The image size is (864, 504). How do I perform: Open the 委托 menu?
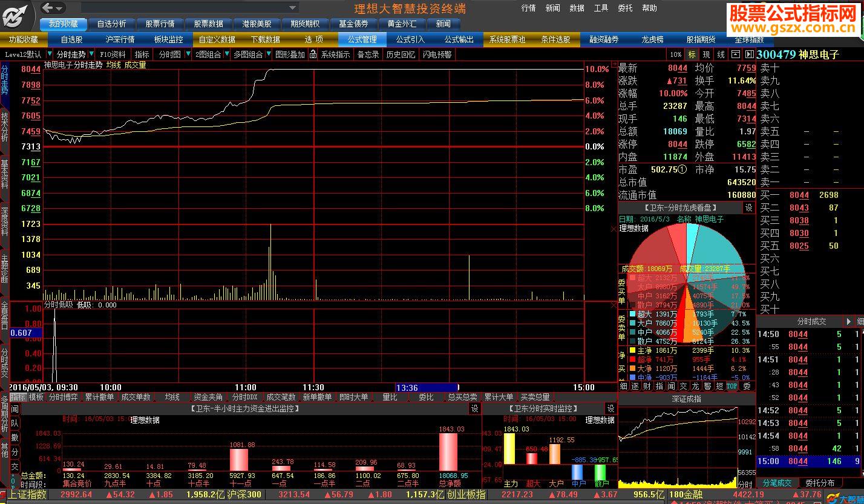[625, 8]
